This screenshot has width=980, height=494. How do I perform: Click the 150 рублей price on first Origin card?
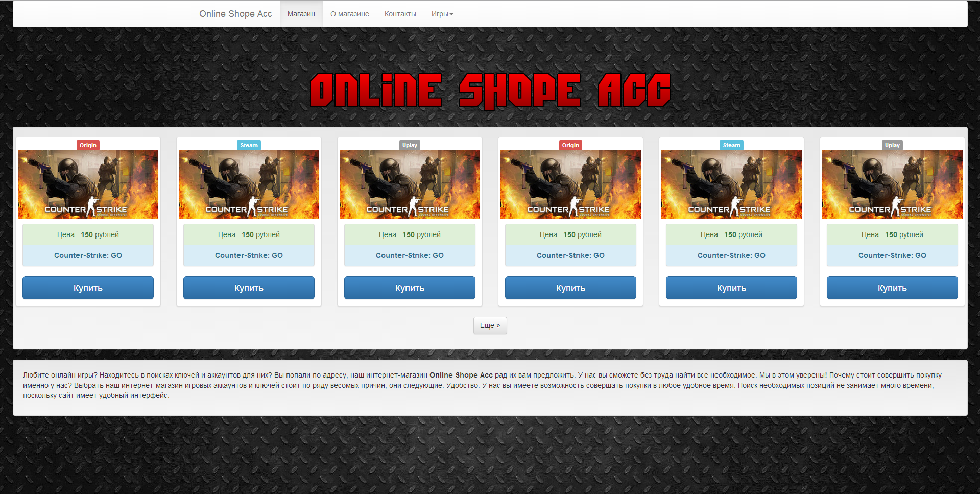coord(100,234)
